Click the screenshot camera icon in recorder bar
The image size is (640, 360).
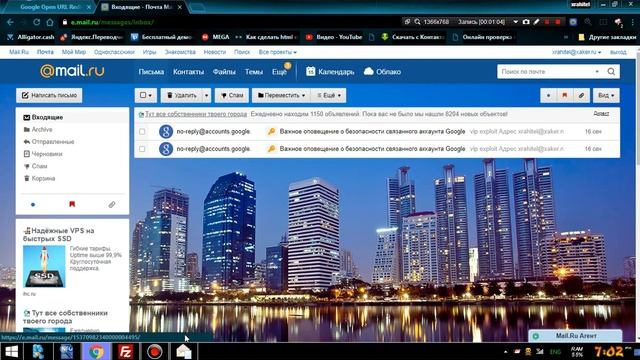526,22
